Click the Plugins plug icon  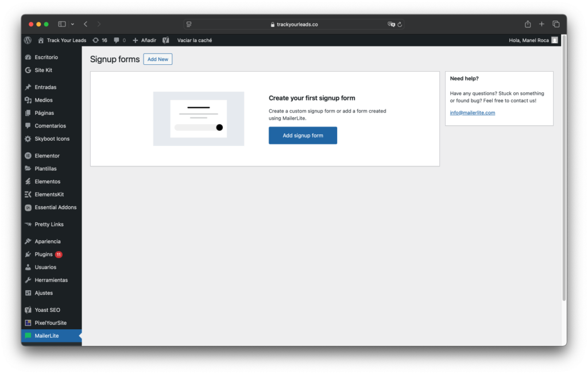click(x=28, y=255)
